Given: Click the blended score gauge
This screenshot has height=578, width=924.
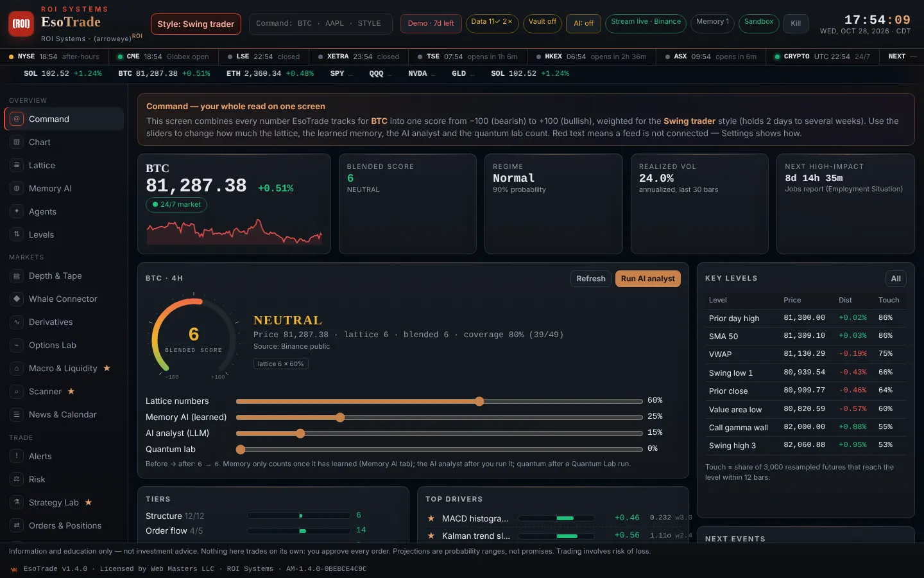Looking at the screenshot, I should 193,337.
